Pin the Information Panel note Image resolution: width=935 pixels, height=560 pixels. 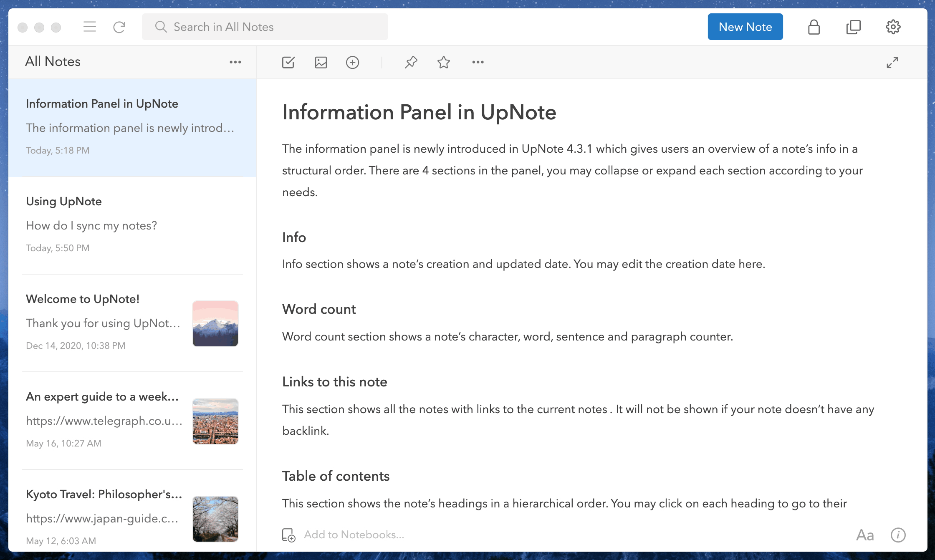click(x=411, y=62)
